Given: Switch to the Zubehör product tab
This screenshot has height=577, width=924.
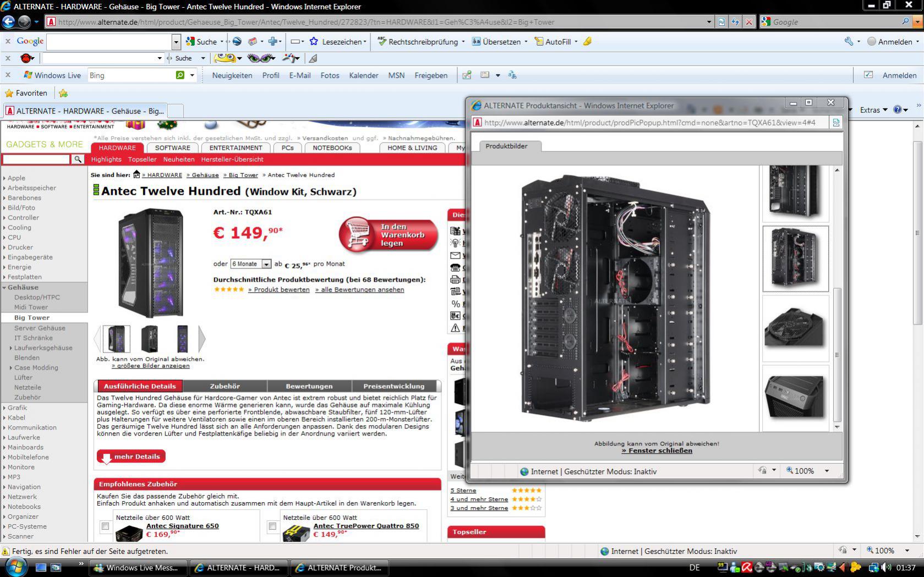Looking at the screenshot, I should pos(225,386).
